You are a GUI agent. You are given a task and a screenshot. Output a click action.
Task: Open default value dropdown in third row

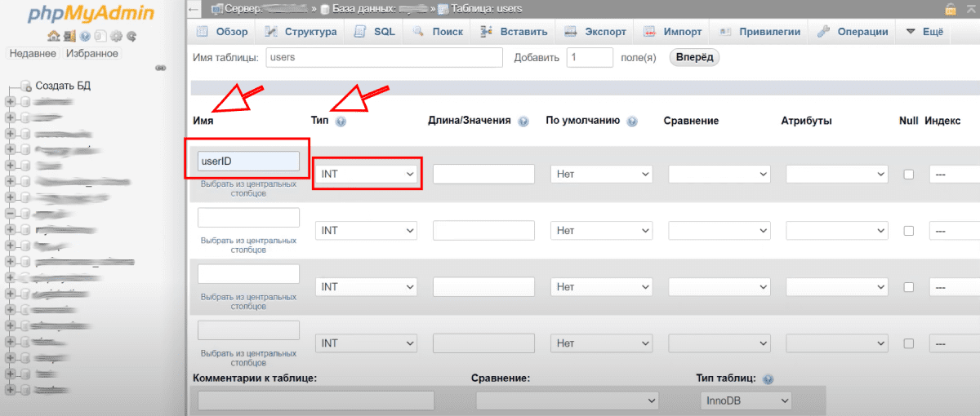click(602, 287)
